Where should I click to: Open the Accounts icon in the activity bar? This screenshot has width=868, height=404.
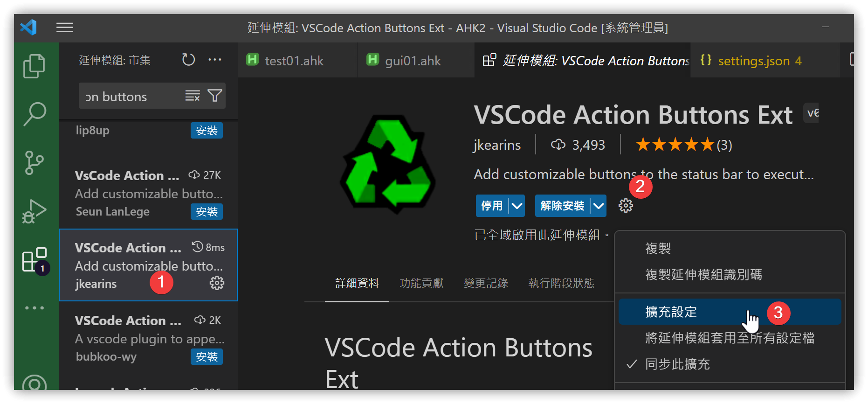[34, 383]
